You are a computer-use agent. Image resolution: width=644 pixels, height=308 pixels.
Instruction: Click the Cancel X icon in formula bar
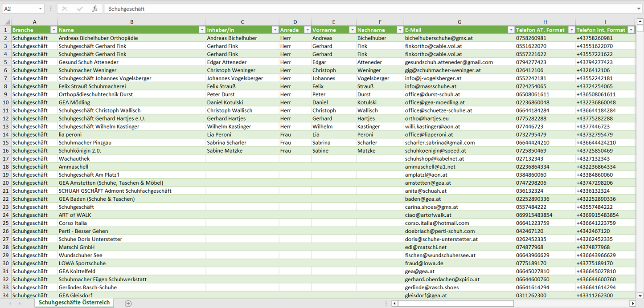(x=65, y=9)
